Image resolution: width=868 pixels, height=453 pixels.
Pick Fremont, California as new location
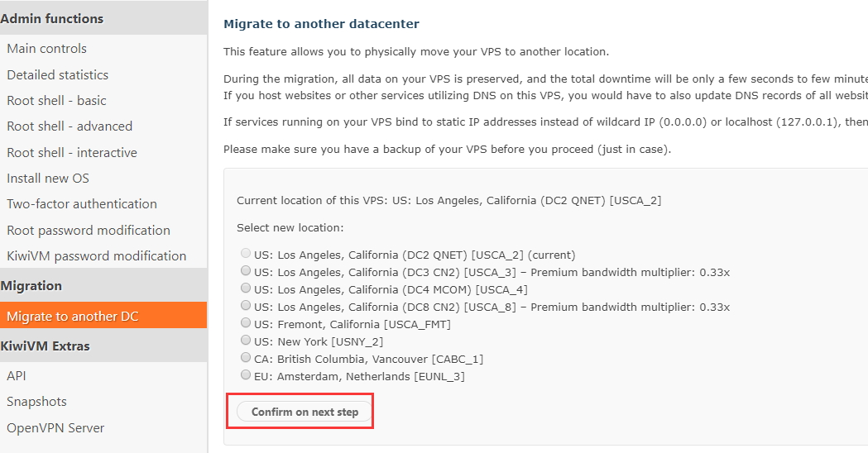pyautogui.click(x=245, y=323)
